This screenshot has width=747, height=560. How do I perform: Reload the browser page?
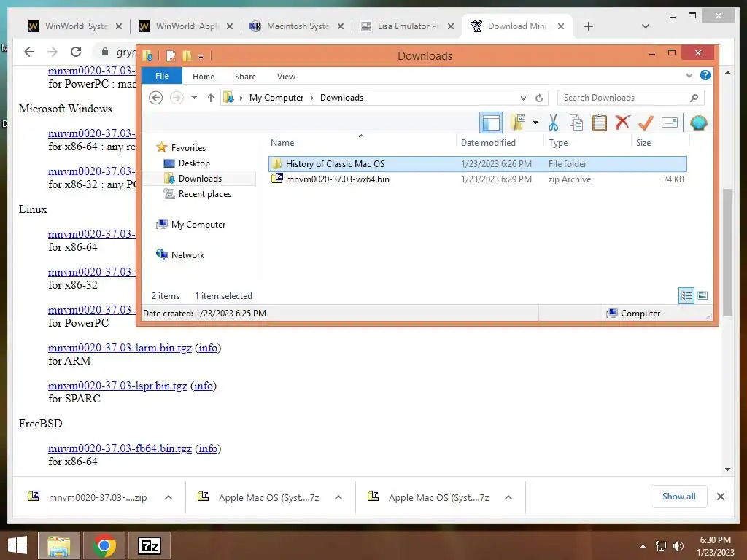click(76, 52)
